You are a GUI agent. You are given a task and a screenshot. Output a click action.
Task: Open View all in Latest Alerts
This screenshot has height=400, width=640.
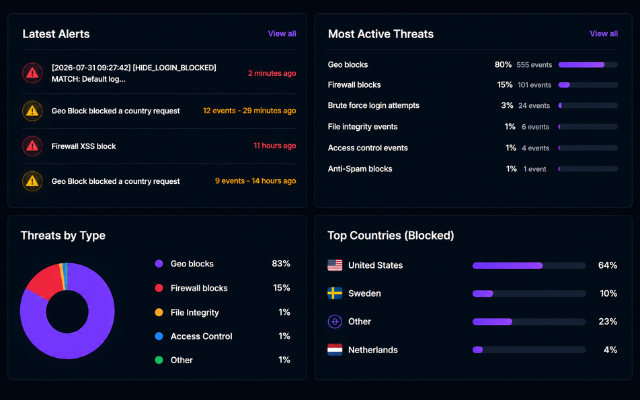pos(282,33)
